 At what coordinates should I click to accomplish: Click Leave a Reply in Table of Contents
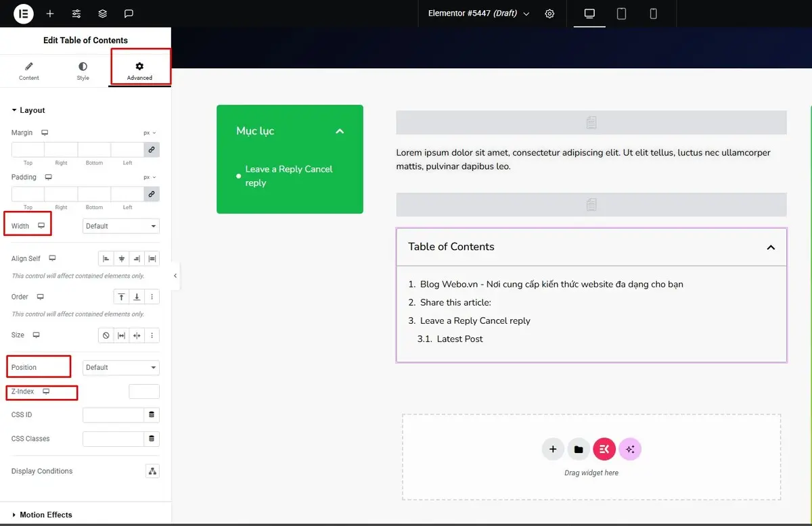475,320
